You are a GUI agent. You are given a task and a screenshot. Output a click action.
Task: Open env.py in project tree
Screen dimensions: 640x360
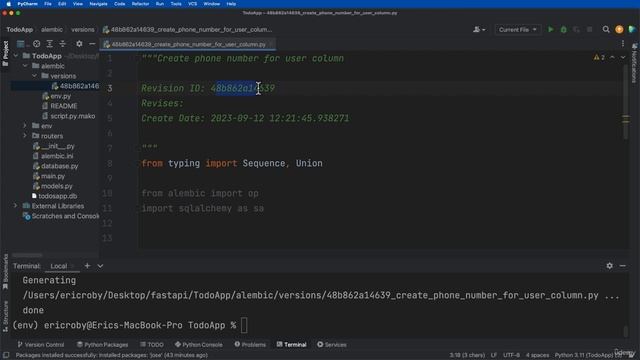pos(57,96)
